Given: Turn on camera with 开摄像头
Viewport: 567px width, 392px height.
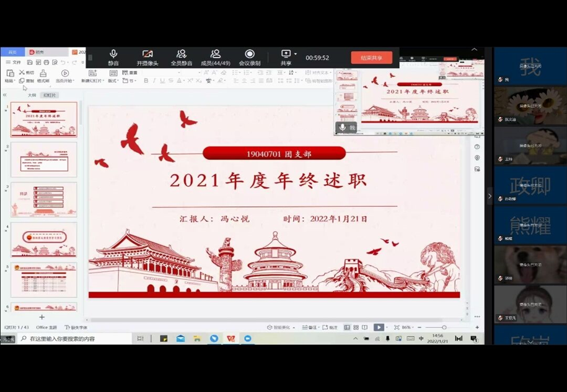Looking at the screenshot, I should click(x=147, y=57).
